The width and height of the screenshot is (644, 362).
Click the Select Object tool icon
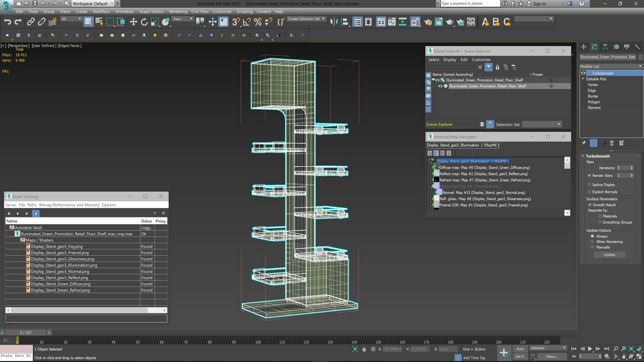click(x=89, y=22)
